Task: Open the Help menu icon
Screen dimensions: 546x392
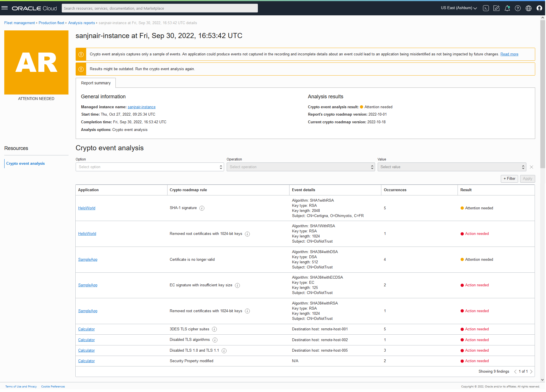Action: [518, 8]
